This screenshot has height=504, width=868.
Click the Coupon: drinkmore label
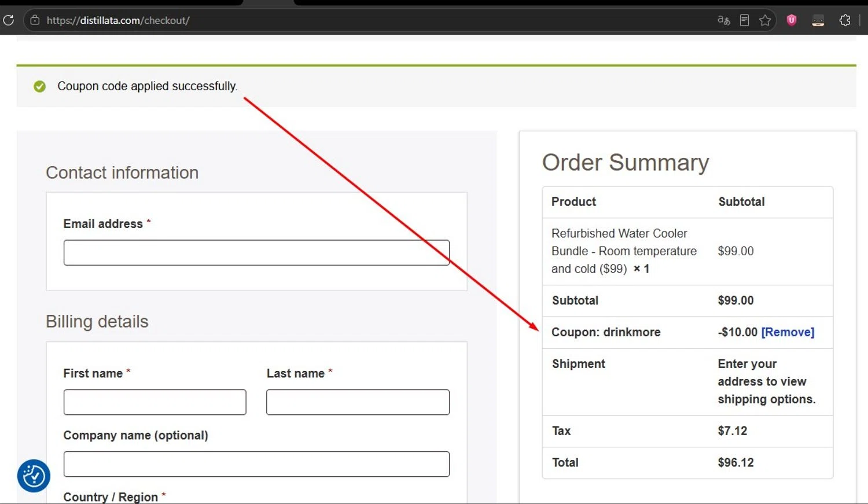pyautogui.click(x=606, y=332)
